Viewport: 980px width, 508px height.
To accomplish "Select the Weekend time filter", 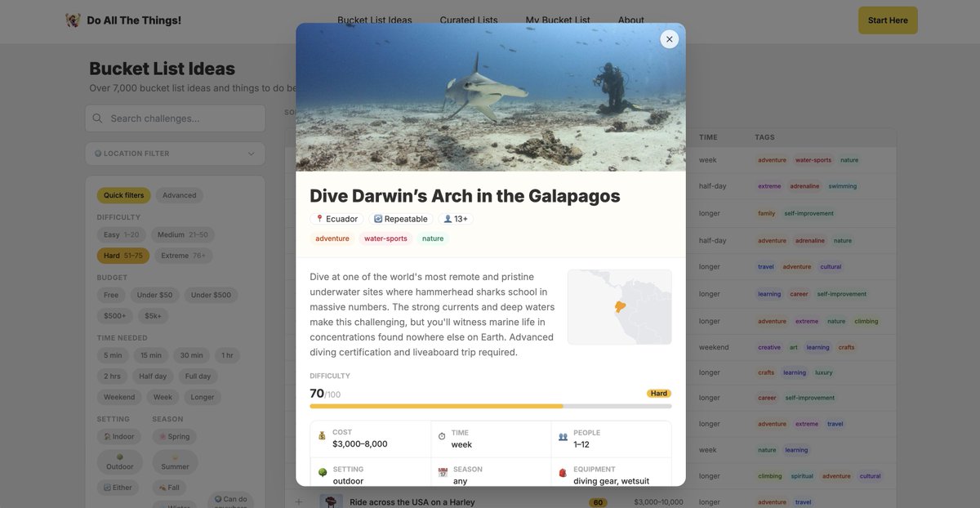I will pos(119,398).
